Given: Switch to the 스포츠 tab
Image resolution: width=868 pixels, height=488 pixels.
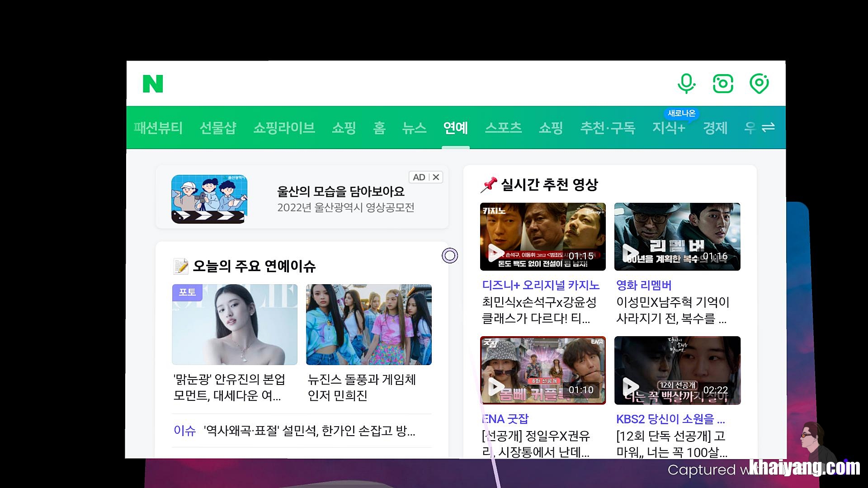Looking at the screenshot, I should (x=503, y=128).
